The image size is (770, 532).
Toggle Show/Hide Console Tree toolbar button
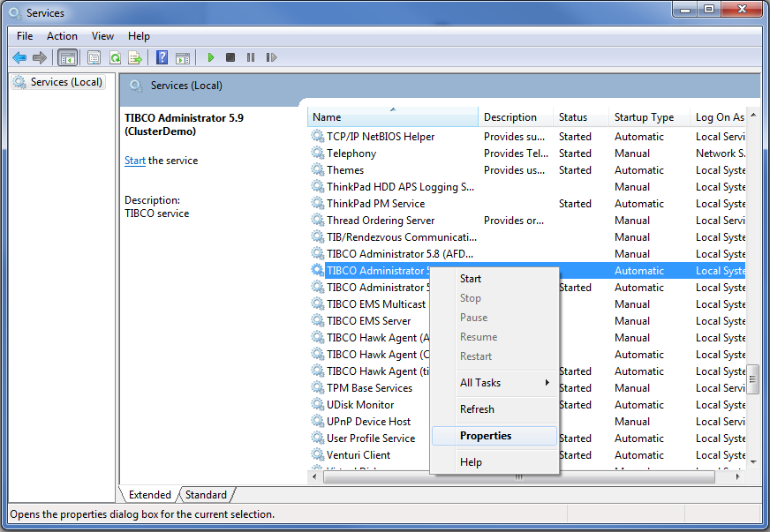coord(67,57)
